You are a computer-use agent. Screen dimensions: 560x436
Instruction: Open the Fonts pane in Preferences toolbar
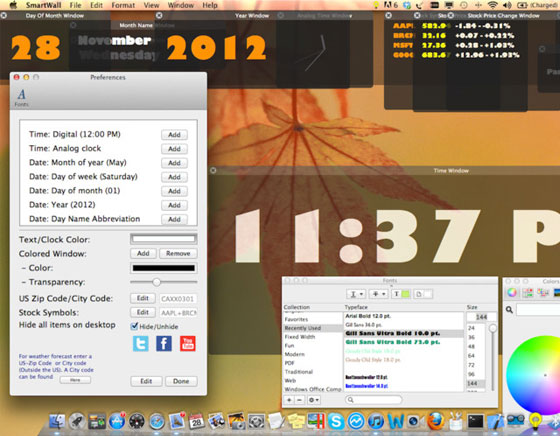(x=21, y=97)
